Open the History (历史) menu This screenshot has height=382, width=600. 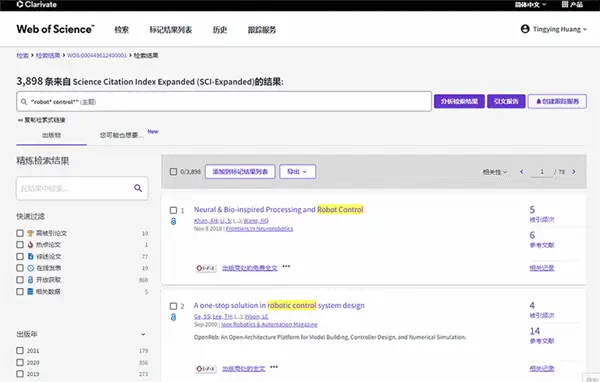(220, 29)
